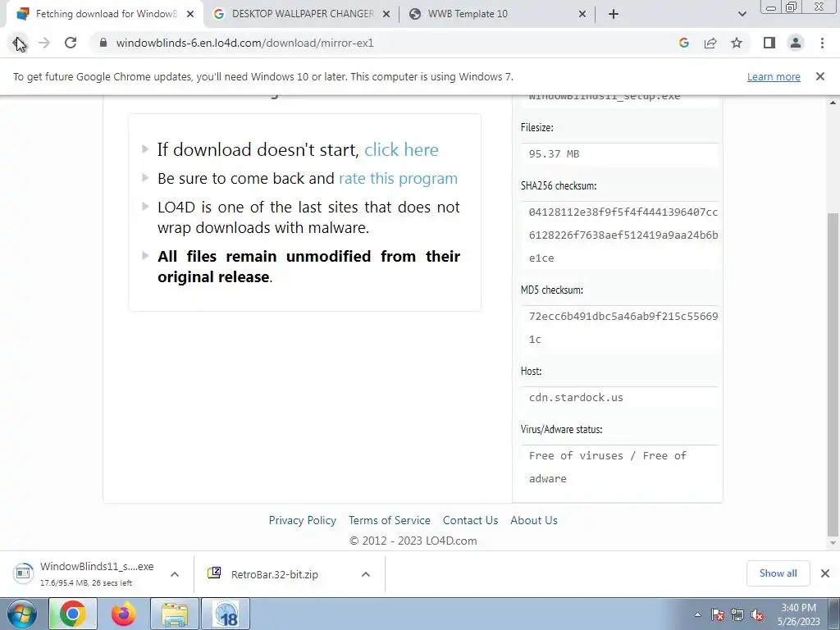Expand the tab search chevron
840x630 pixels.
pyautogui.click(x=742, y=14)
